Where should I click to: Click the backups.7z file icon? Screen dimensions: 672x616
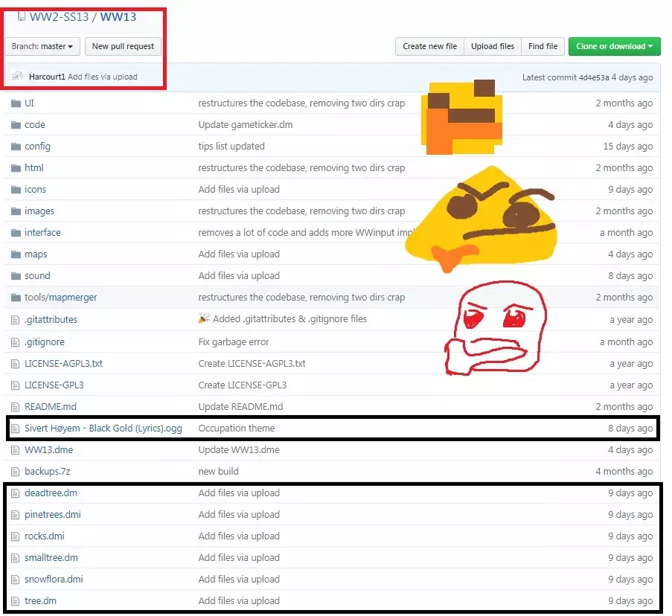coord(15,472)
